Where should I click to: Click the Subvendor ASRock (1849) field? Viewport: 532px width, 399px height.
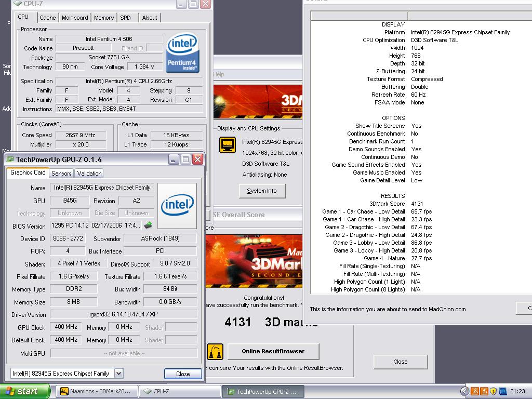click(160, 238)
